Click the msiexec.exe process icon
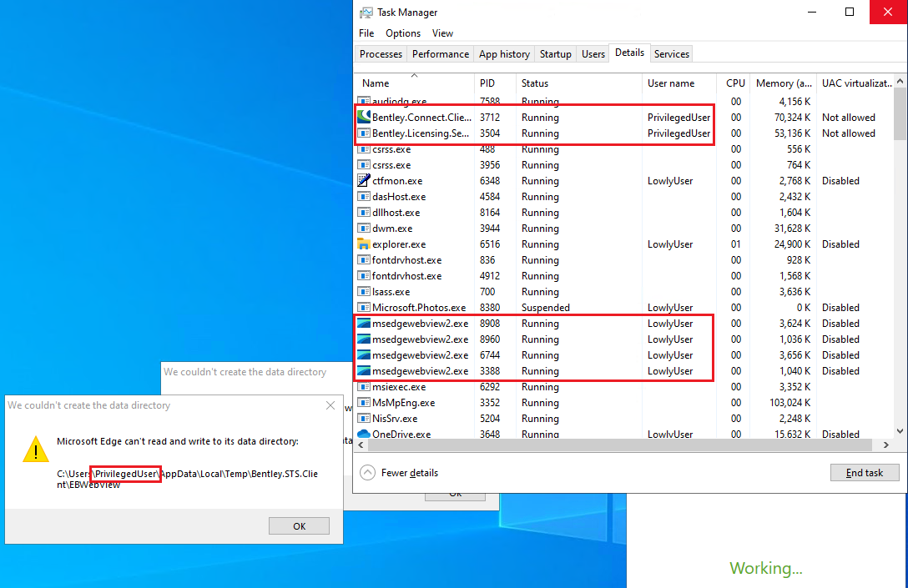The width and height of the screenshot is (908, 588). (x=364, y=387)
